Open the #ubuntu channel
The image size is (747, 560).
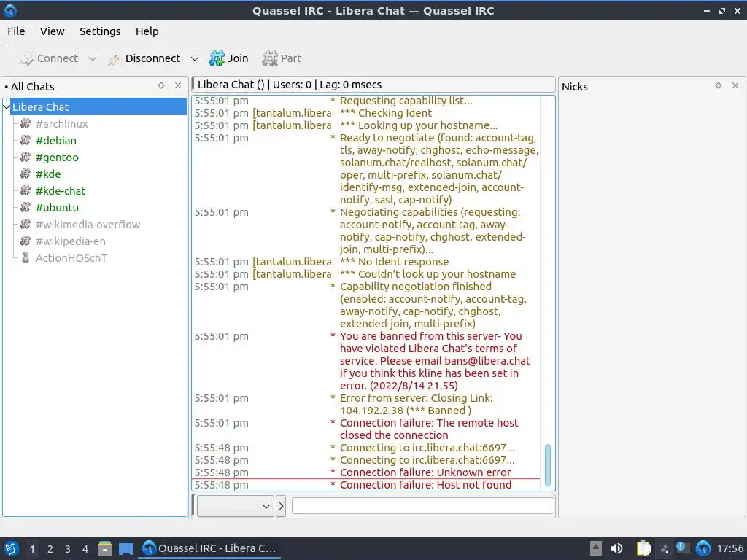pyautogui.click(x=57, y=208)
